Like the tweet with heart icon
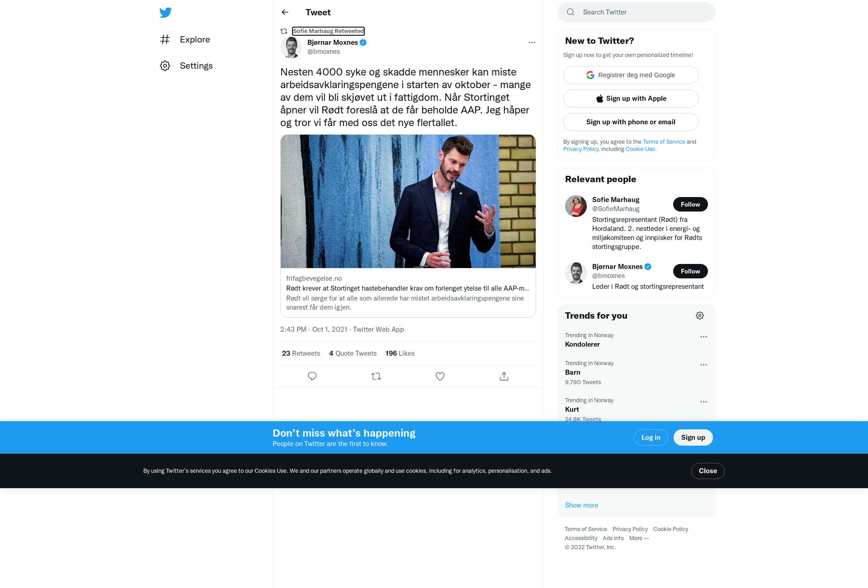 pyautogui.click(x=440, y=376)
